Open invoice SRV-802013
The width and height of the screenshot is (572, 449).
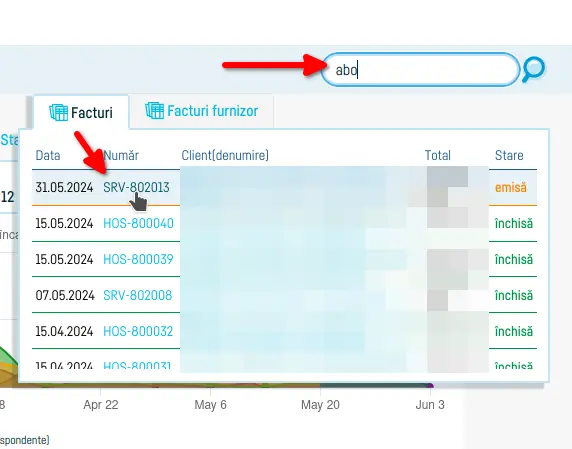[x=136, y=187]
